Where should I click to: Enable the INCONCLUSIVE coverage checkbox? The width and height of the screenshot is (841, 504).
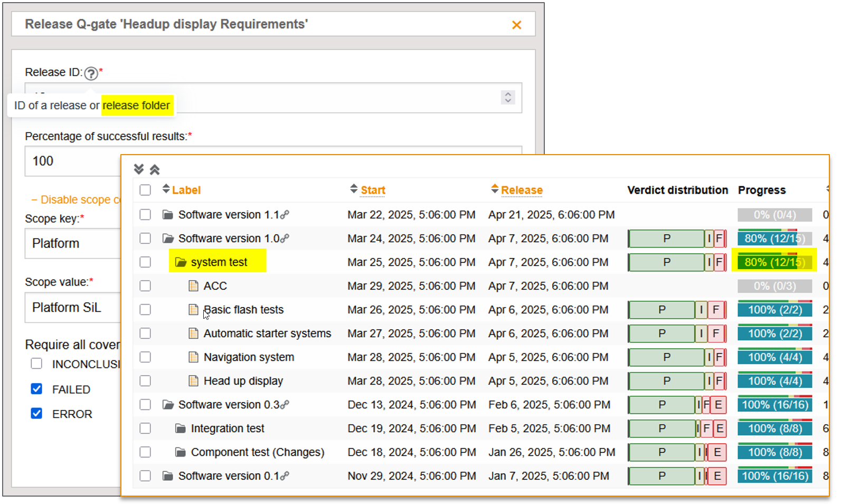36,364
